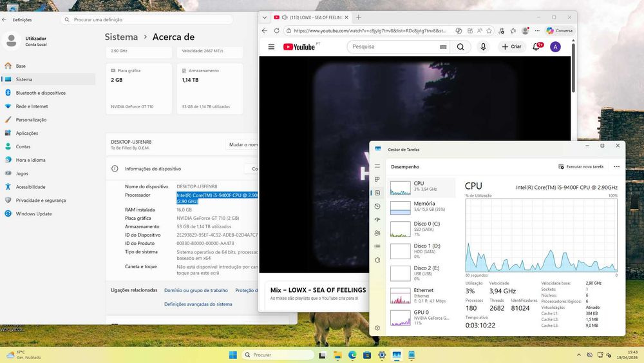Viewport: 644px width, 363px height.
Task: Click YouTube voice search microphone
Action: coord(483,47)
